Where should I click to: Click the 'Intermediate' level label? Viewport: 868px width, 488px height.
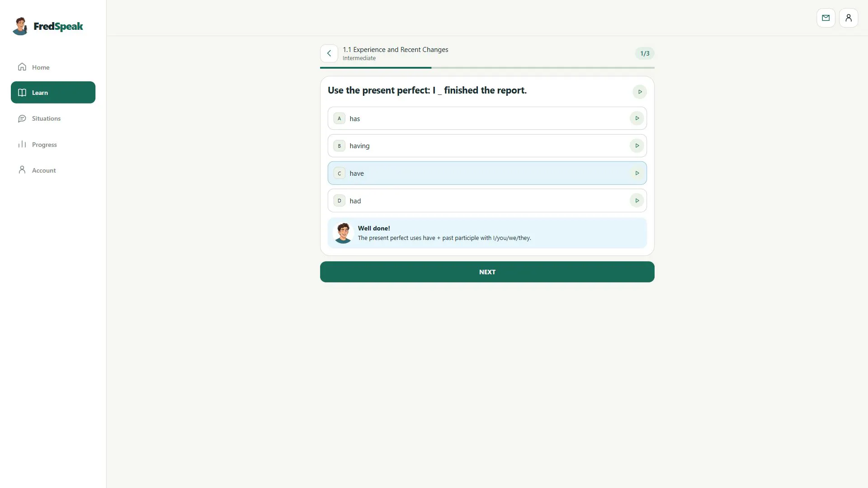click(x=359, y=58)
